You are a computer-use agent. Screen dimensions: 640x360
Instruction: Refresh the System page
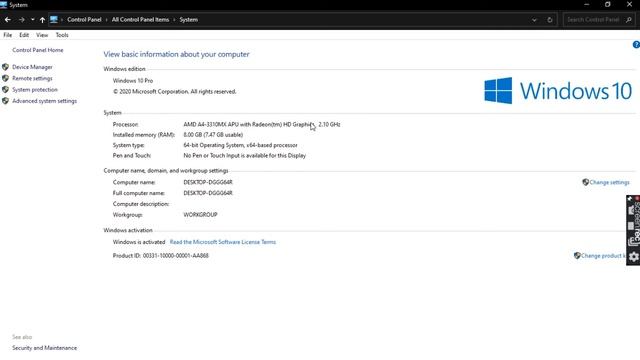point(550,20)
